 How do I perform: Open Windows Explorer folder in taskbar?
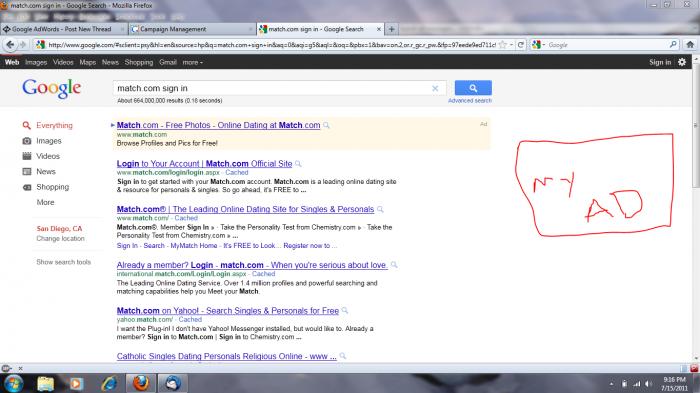pyautogui.click(x=46, y=384)
